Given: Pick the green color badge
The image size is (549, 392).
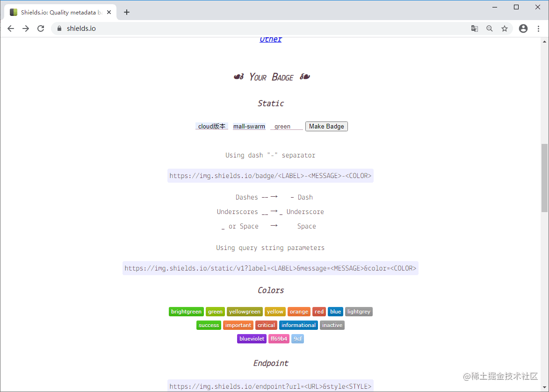Looking at the screenshot, I should [215, 312].
